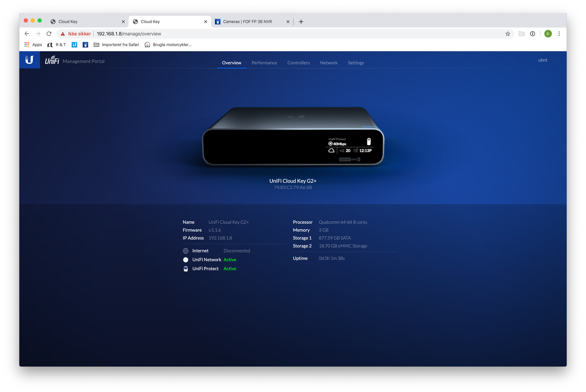The width and height of the screenshot is (586, 392).
Task: Click the UniFi Protect Active status
Action: click(230, 269)
